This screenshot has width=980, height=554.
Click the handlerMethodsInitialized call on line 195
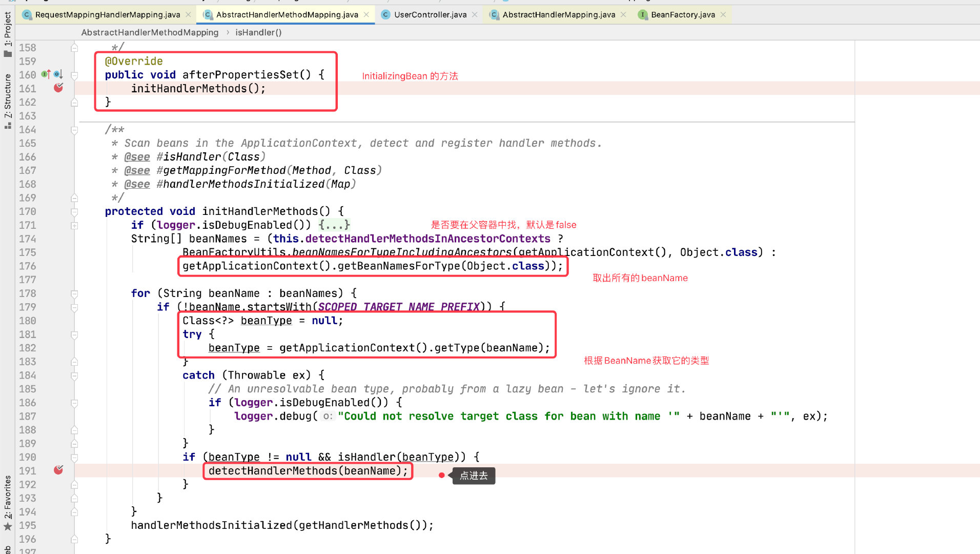(x=211, y=525)
